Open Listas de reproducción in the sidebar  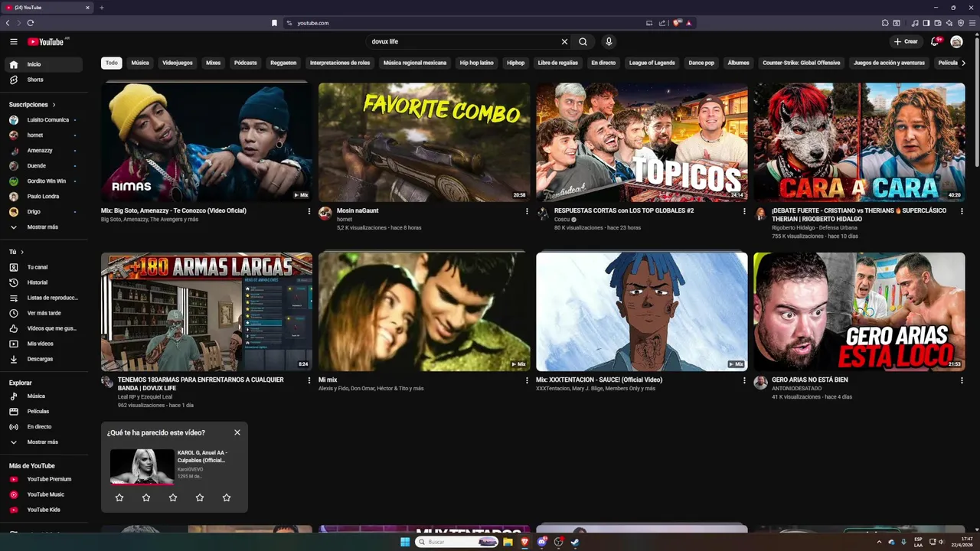coord(44,298)
